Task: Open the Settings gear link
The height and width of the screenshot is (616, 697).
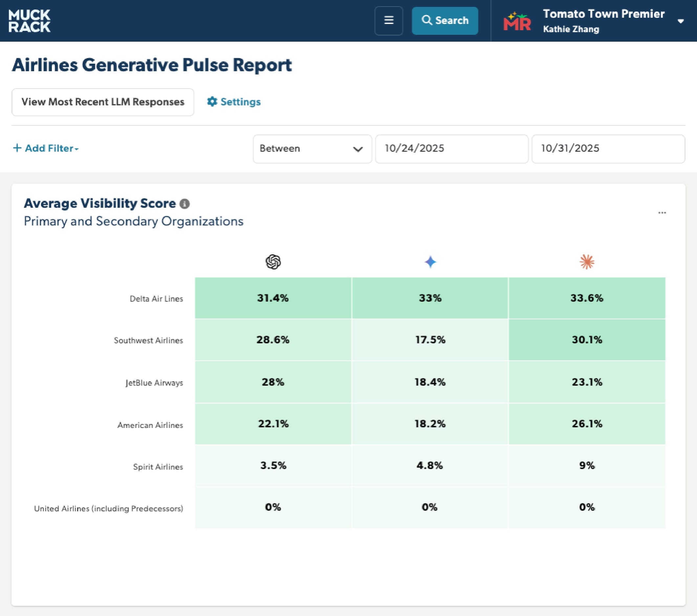Action: pyautogui.click(x=234, y=102)
